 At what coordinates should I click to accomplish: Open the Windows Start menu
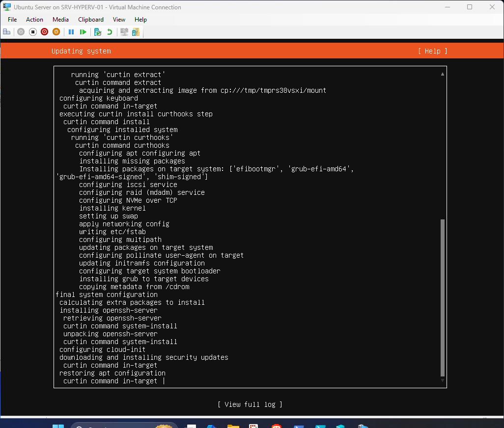point(58,424)
